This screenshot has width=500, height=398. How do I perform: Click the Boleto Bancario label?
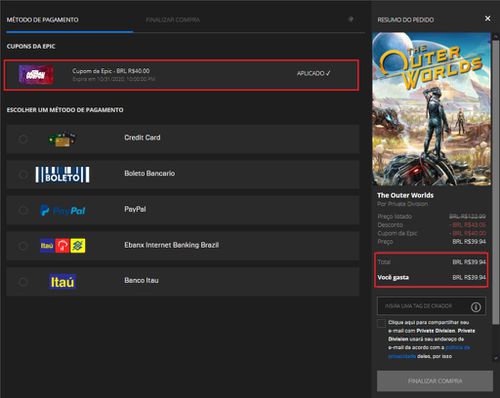tap(150, 173)
